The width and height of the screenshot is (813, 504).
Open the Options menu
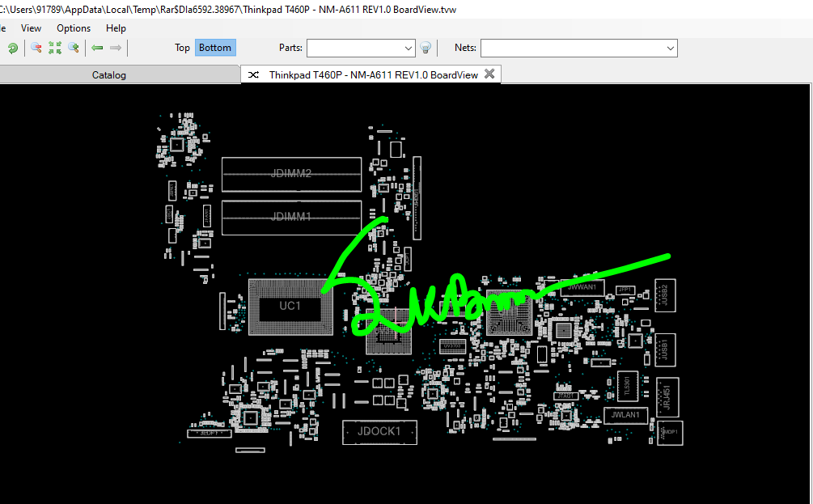[x=74, y=28]
